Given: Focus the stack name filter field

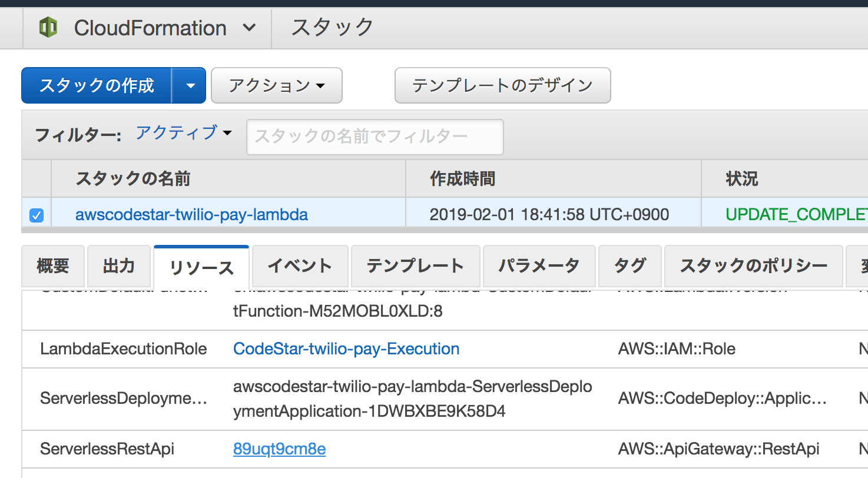Looking at the screenshot, I should pyautogui.click(x=375, y=137).
